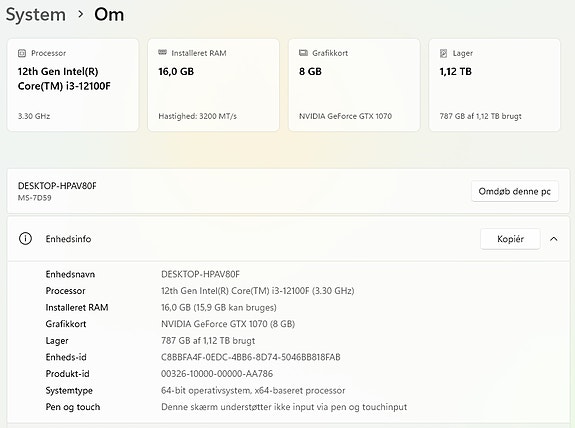Click the Enhedsnavn DESKTOP-HPAV80F value
The image size is (575, 428).
pos(200,274)
